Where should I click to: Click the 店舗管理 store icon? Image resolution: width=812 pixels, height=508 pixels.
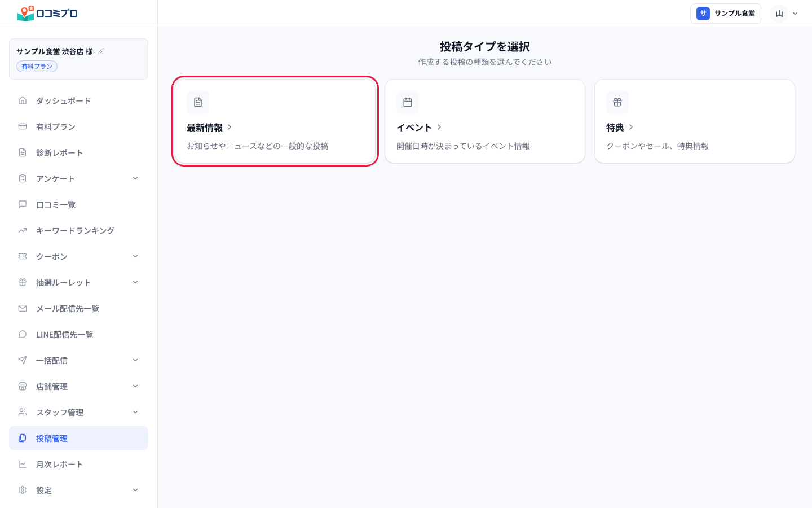[23, 386]
